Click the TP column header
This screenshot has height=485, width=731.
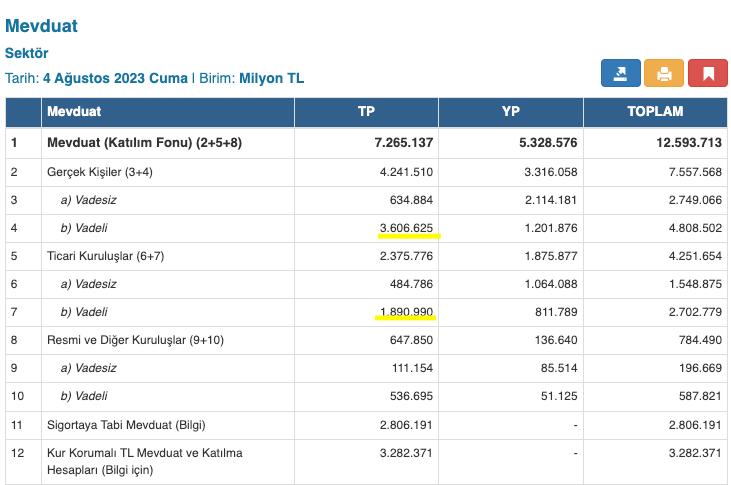click(x=367, y=112)
